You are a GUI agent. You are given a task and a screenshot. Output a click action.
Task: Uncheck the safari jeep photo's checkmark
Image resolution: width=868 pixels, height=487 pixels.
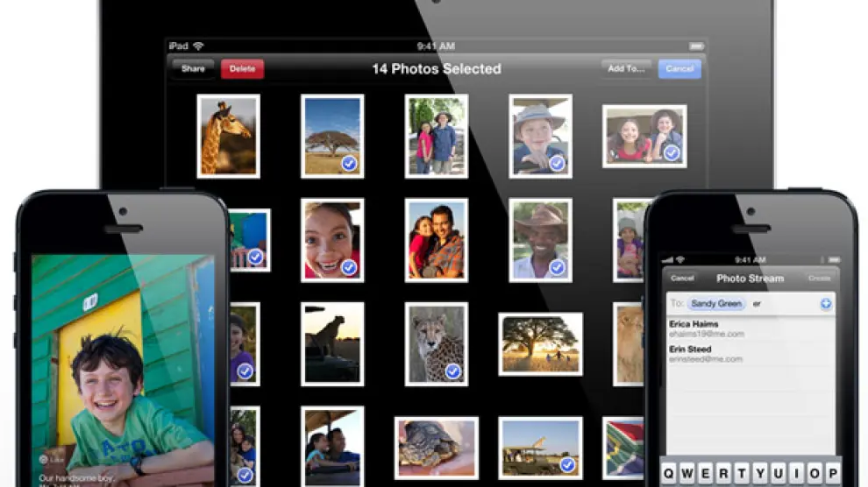(x=567, y=464)
